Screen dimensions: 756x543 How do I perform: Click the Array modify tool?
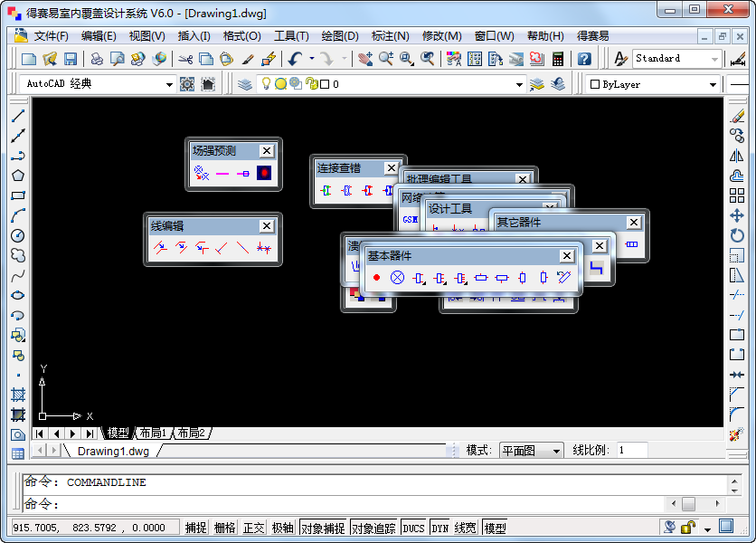click(x=737, y=195)
